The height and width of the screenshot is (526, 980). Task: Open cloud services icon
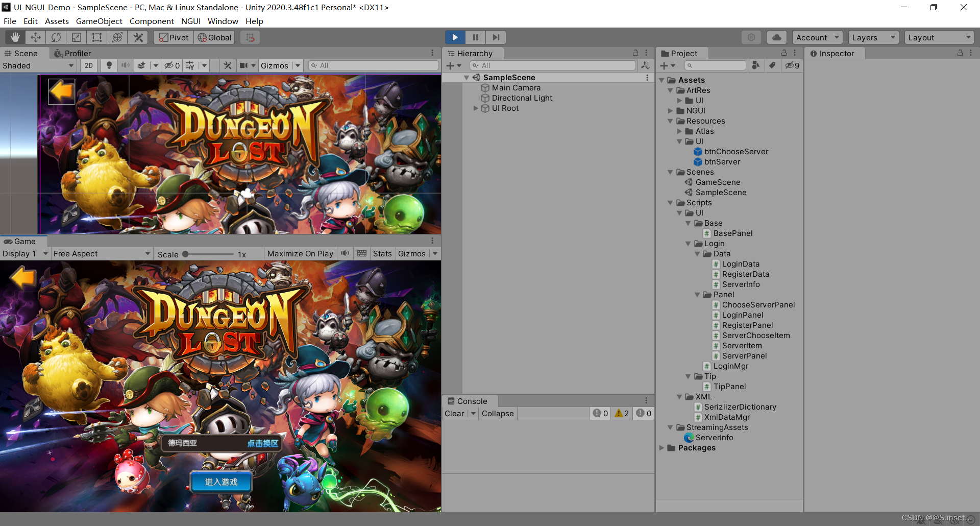776,37
